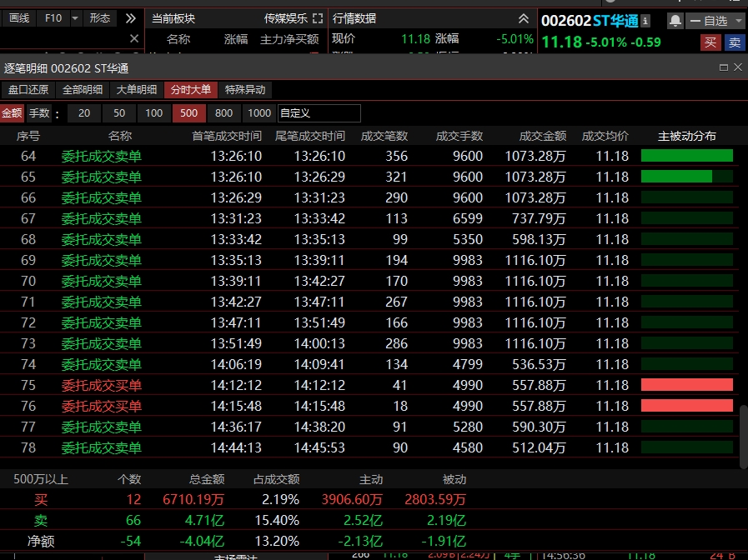Open the F10 dropdown arrow
Viewport: 748px width, 560px height.
pos(75,18)
